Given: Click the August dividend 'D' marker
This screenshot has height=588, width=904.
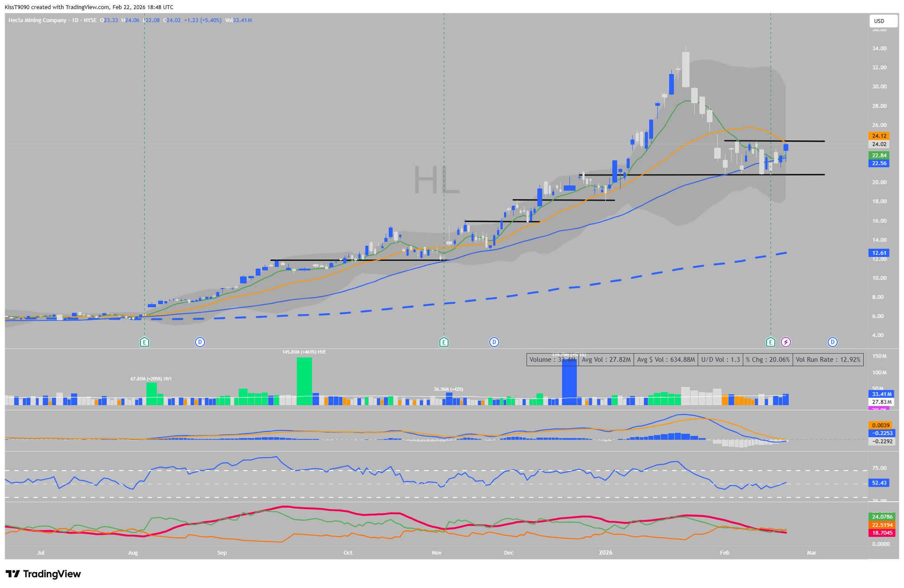Looking at the screenshot, I should click(x=200, y=342).
